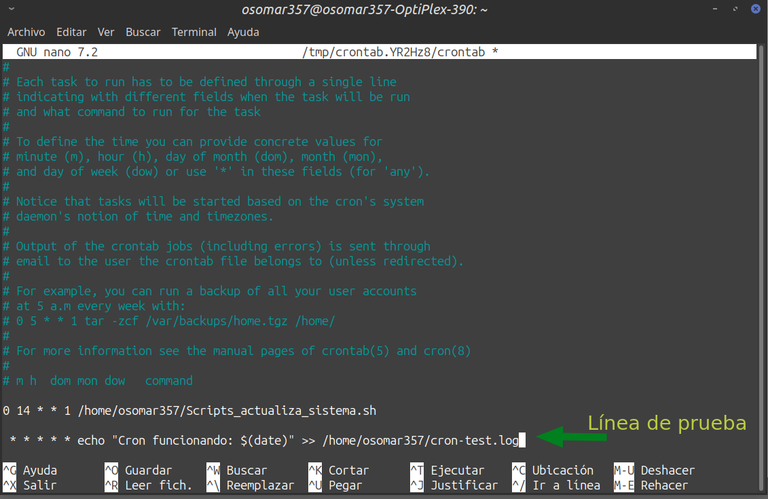Click the 'For more information see the manual pages' line

tap(237, 351)
